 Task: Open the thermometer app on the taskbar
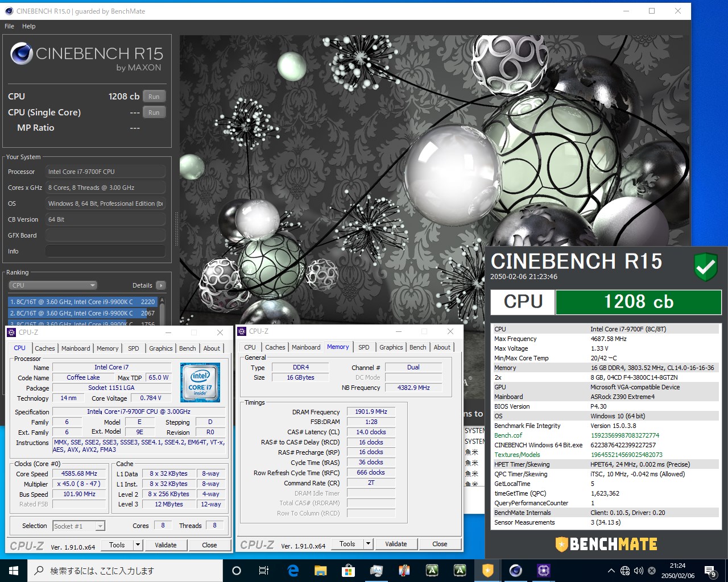click(x=404, y=571)
